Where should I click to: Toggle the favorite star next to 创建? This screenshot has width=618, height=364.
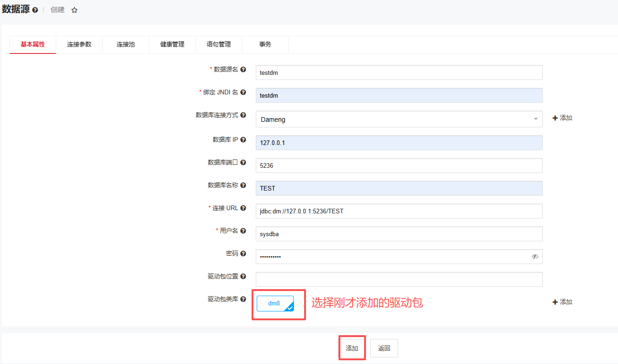point(74,9)
